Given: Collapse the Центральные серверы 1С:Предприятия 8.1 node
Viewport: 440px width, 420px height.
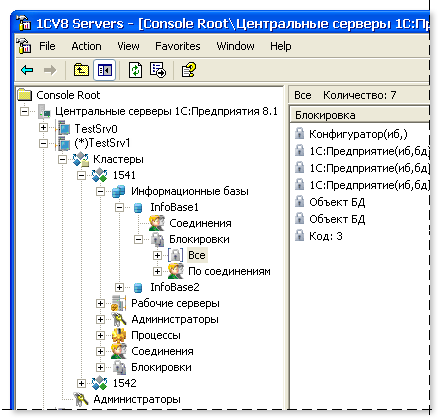Looking at the screenshot, I should 24,111.
